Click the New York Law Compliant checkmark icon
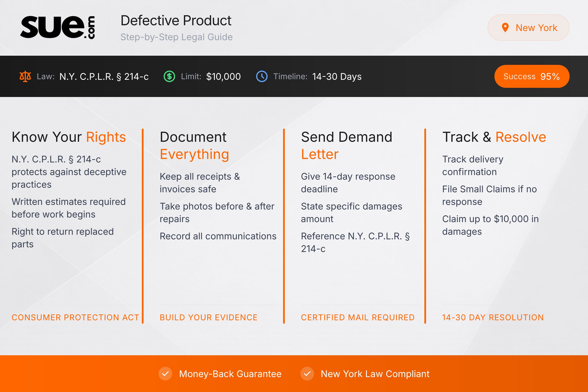 307,374
